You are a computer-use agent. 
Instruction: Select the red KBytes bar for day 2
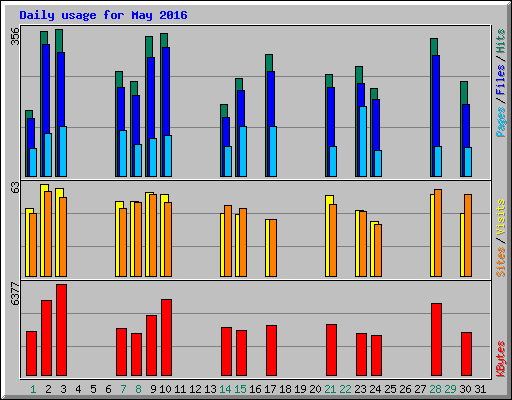[x=46, y=338]
